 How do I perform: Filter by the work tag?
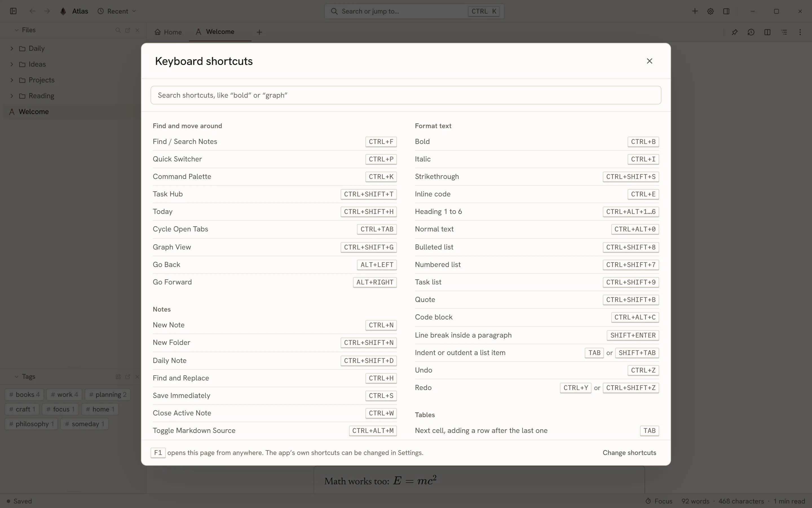pyautogui.click(x=64, y=395)
